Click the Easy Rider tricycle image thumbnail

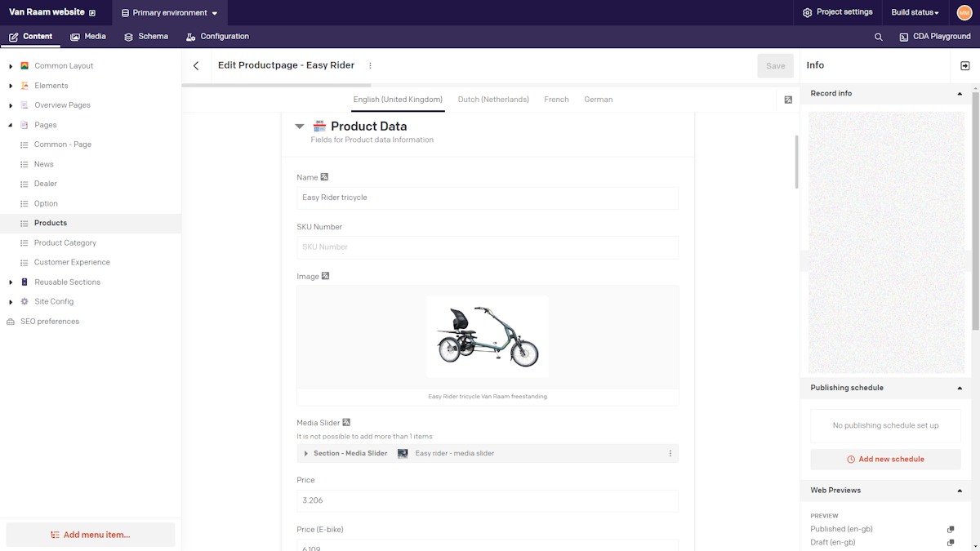[488, 337]
